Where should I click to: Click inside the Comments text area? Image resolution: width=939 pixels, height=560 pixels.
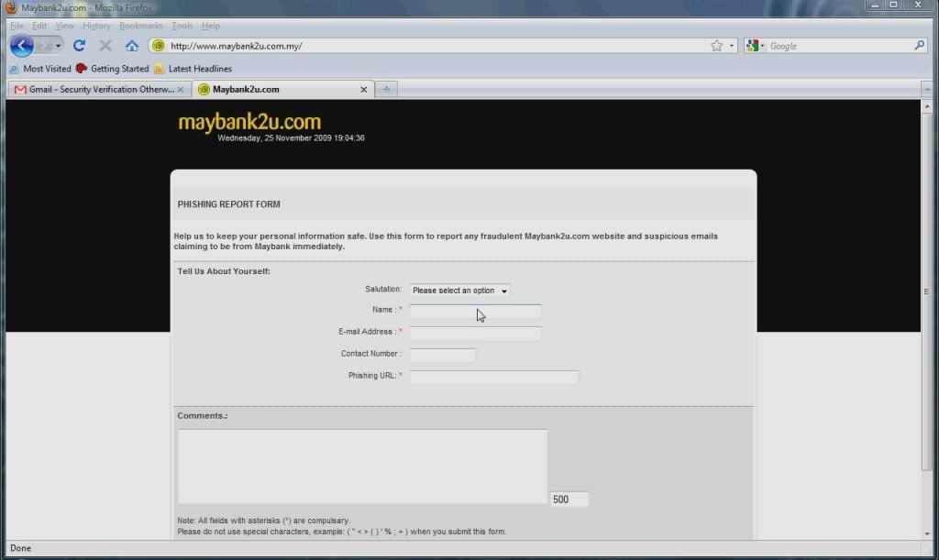click(x=362, y=467)
